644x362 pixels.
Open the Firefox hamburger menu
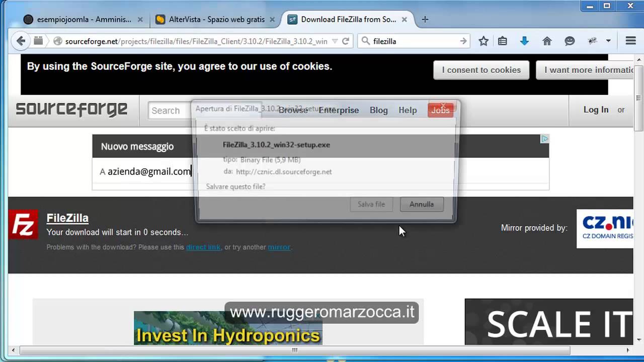pos(630,41)
